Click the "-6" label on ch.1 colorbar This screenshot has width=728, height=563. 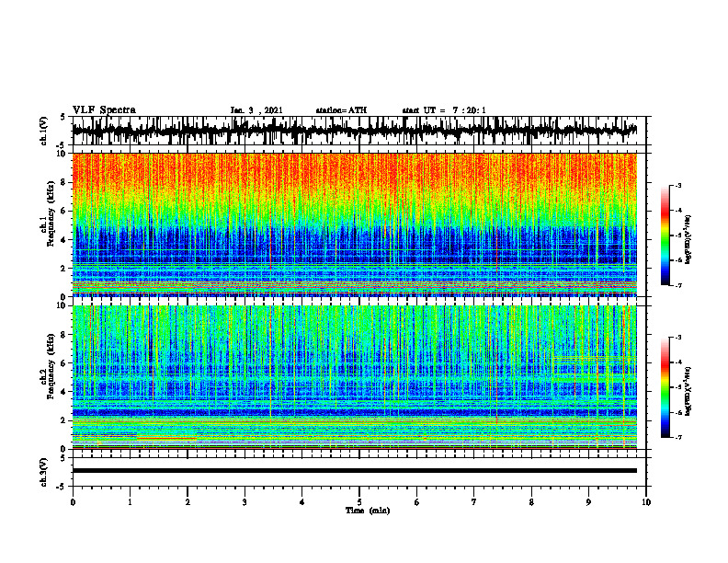pos(678,260)
